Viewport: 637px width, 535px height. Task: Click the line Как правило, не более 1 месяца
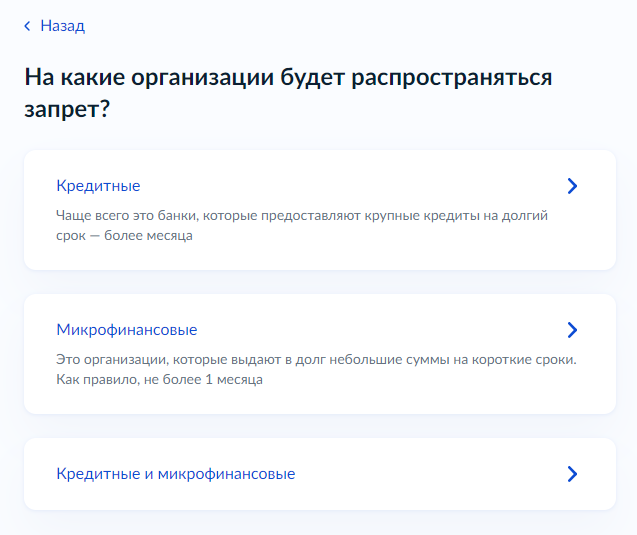(159, 380)
